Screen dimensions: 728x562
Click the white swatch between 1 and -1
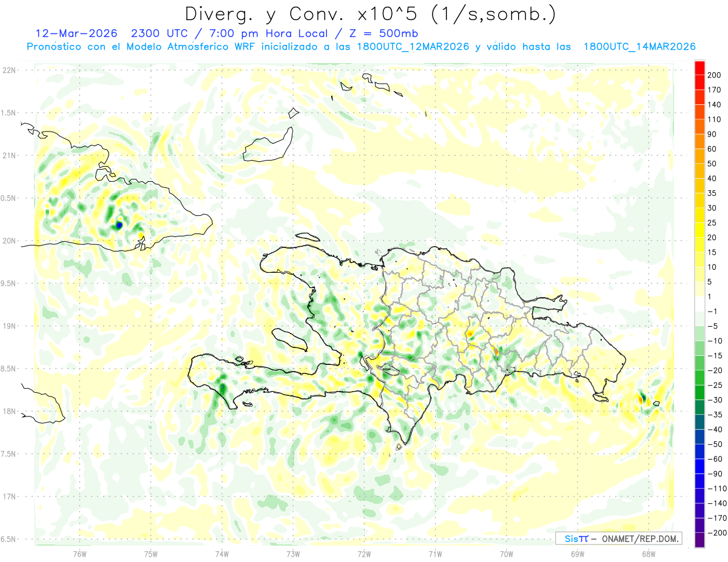699,304
